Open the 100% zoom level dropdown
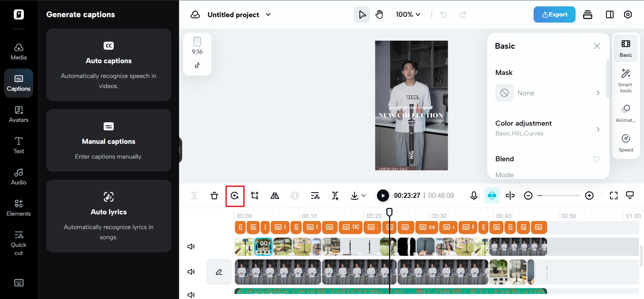 tap(408, 14)
